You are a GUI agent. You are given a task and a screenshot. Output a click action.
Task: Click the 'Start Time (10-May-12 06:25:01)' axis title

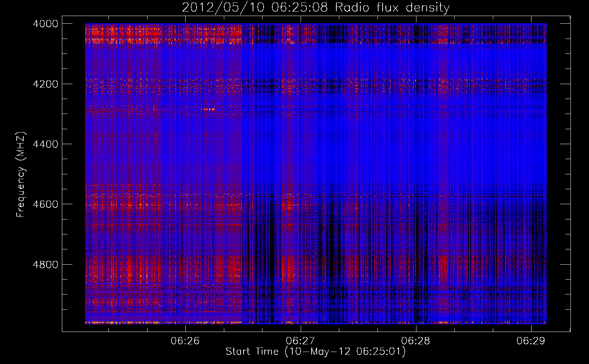click(x=316, y=352)
